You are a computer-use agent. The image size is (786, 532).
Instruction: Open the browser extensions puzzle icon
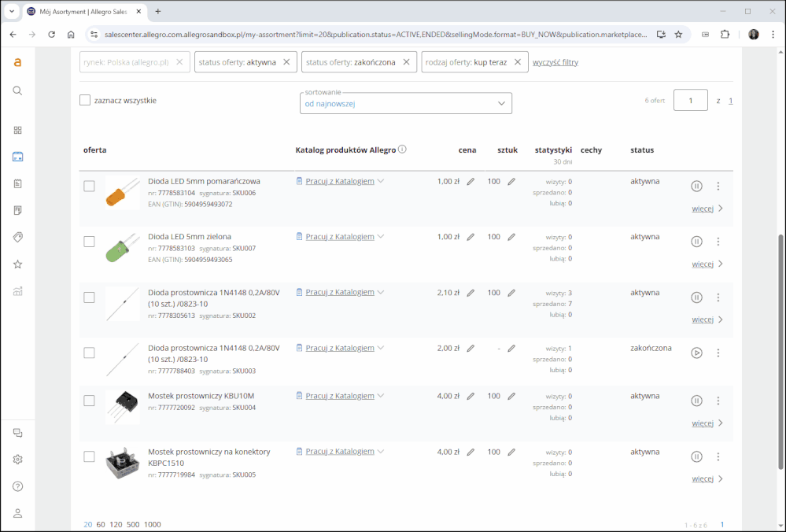pyautogui.click(x=725, y=35)
